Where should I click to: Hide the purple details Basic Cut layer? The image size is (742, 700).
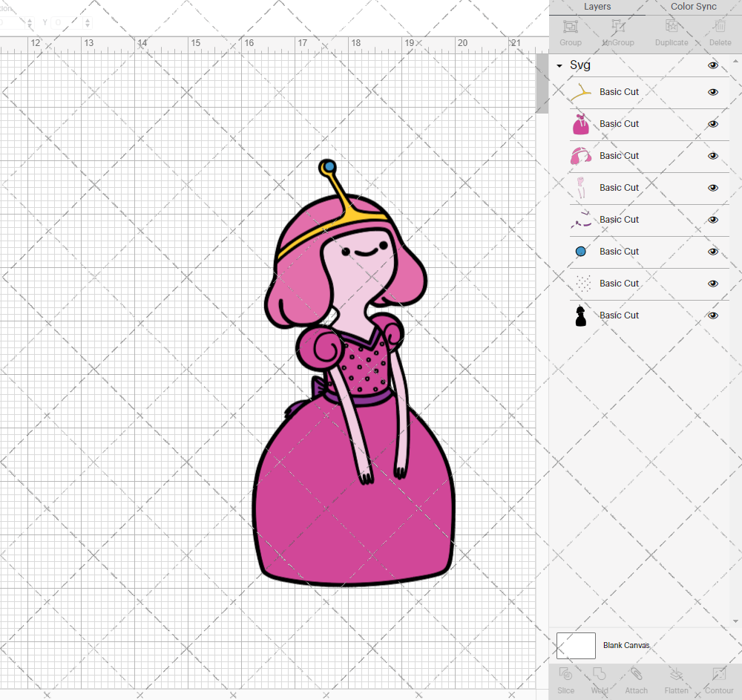tap(712, 220)
